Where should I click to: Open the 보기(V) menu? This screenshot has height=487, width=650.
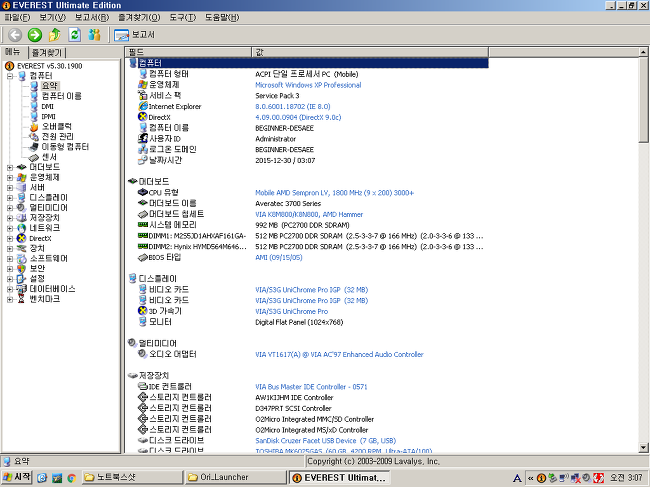(52, 17)
